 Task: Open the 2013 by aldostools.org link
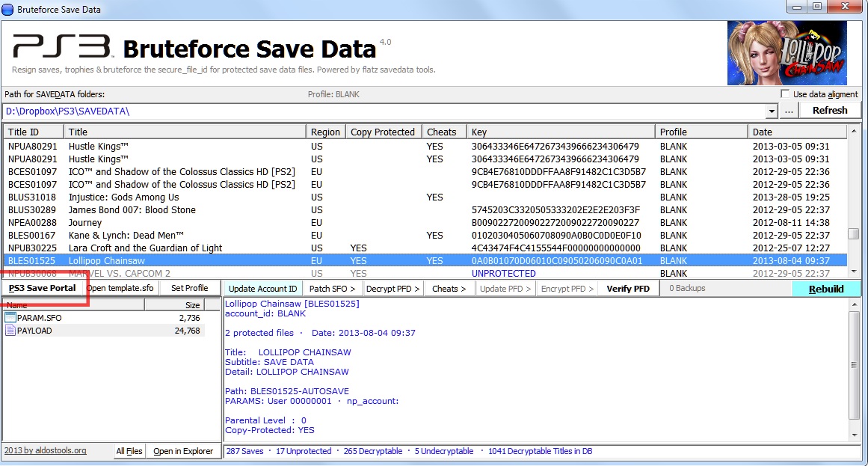coord(46,450)
